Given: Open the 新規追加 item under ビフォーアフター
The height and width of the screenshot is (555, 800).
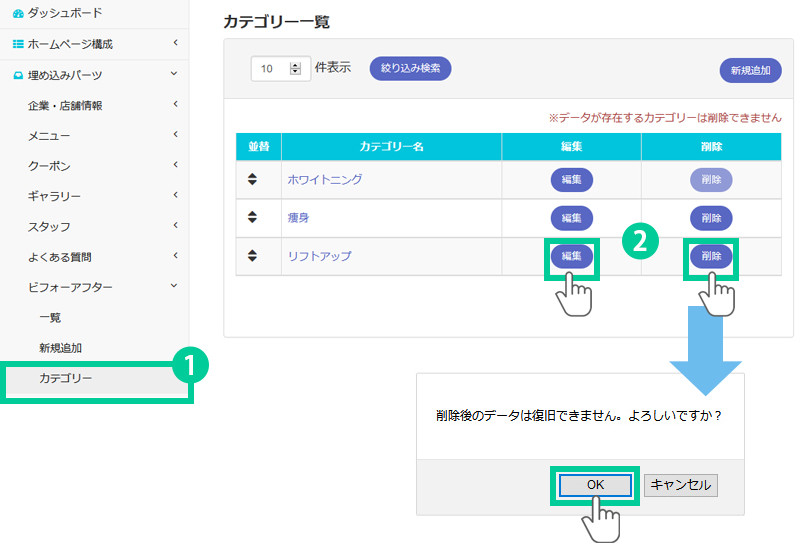Looking at the screenshot, I should 61,348.
